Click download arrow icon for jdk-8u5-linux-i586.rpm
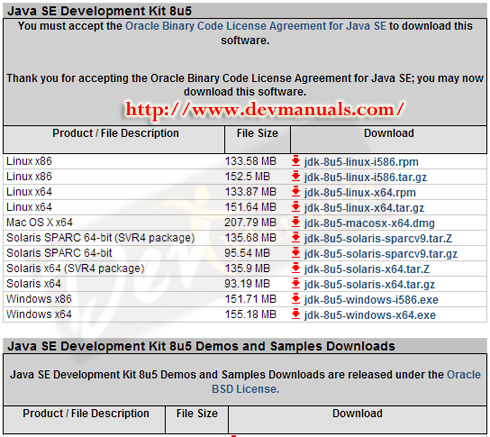 click(296, 161)
